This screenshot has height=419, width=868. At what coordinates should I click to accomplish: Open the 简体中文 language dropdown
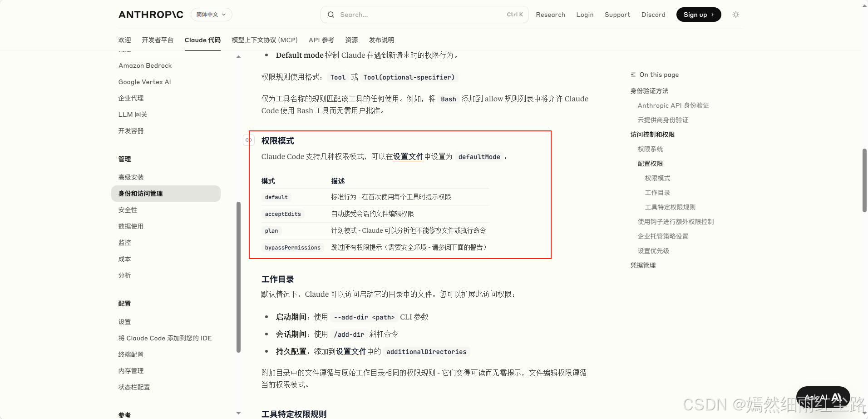point(212,15)
